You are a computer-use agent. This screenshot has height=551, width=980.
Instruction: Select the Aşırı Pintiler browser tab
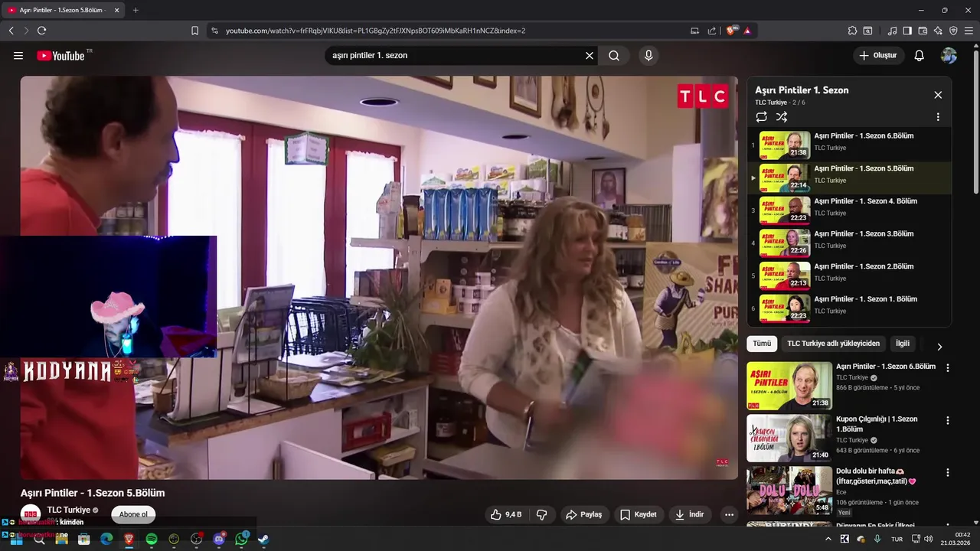(64, 10)
